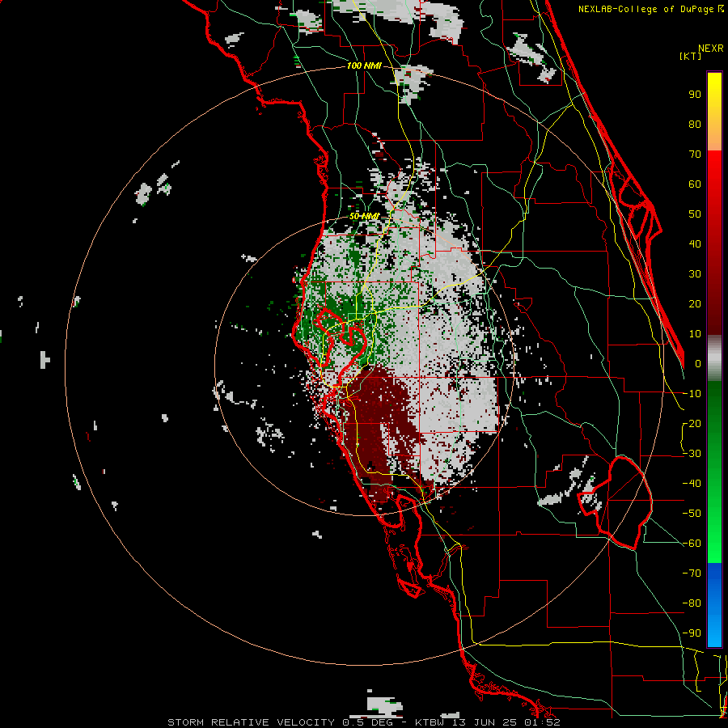Viewport: 728px width, 728px height.
Task: Click the -90 value on the velocity scale
Action: click(x=692, y=633)
